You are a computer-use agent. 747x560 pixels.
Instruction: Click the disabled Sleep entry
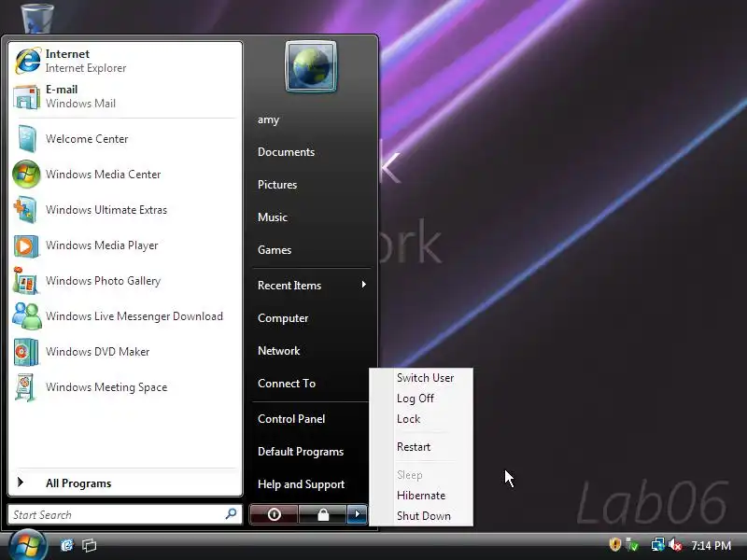pyautogui.click(x=409, y=475)
